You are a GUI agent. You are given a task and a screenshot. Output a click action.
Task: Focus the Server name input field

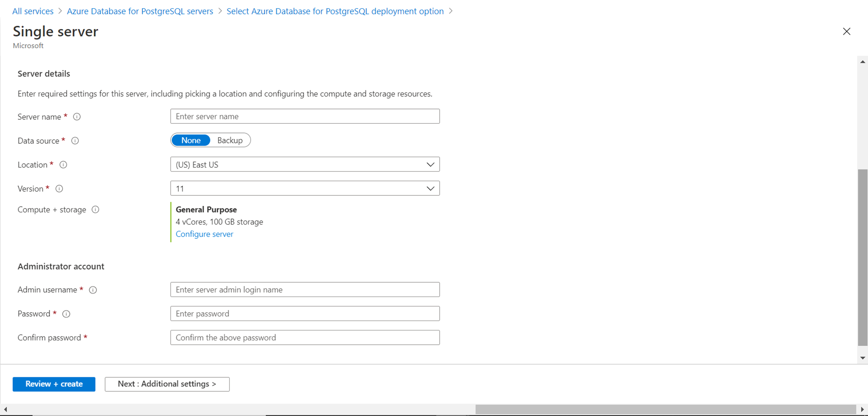(305, 116)
